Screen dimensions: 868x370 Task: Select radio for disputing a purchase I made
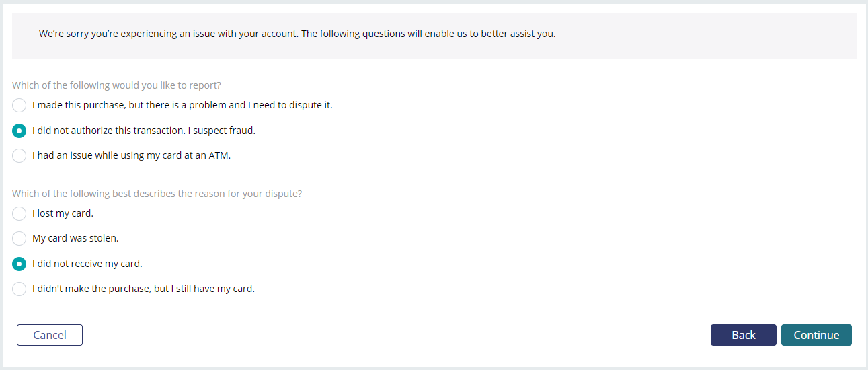[x=19, y=105]
